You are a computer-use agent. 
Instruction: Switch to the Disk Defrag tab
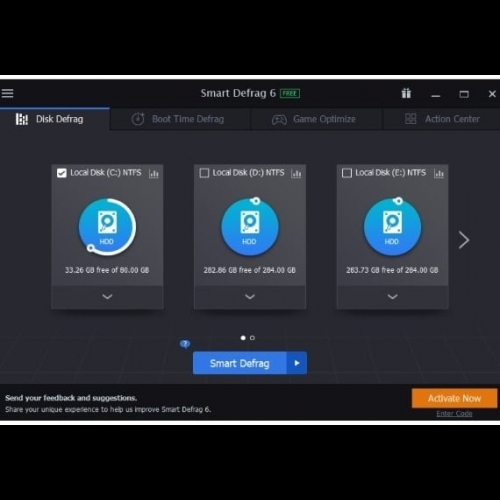point(55,119)
